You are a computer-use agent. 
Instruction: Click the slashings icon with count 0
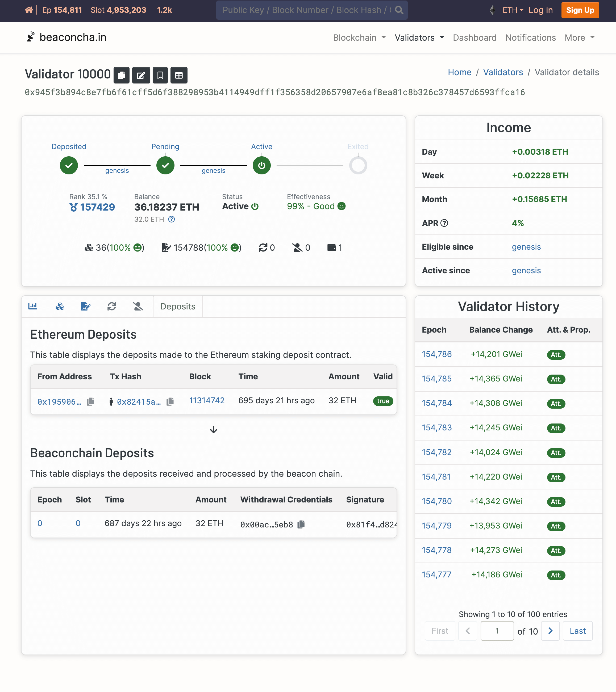click(x=297, y=248)
